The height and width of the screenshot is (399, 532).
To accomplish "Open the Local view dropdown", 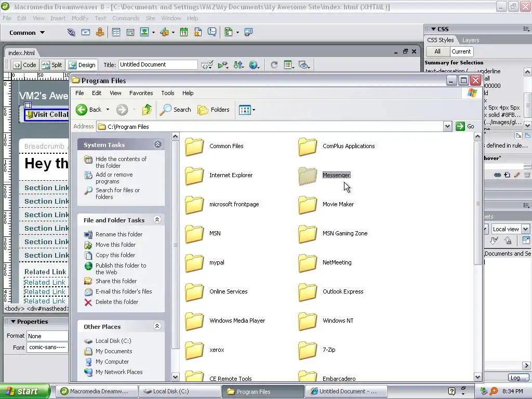I will tap(526, 229).
